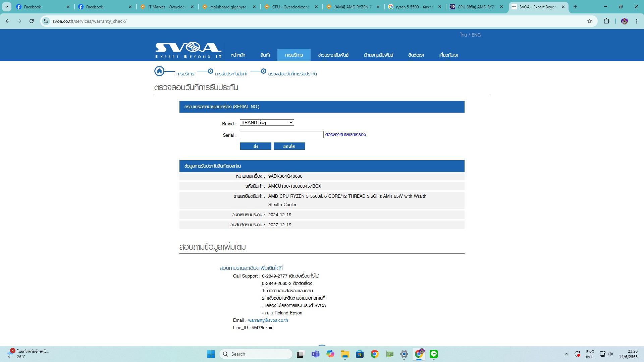Open the นักลงทุนสัมพันธ์ menu item
This screenshot has height=362, width=644.
(378, 55)
